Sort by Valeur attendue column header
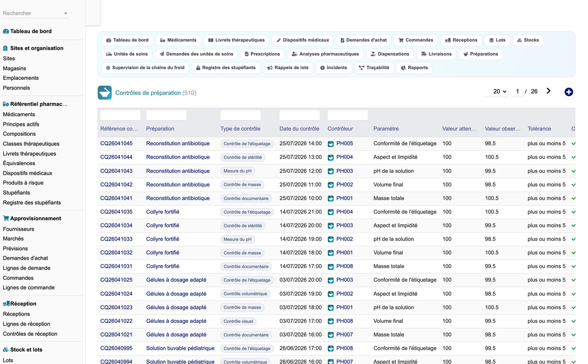Image resolution: width=588 pixels, height=364 pixels. [459, 129]
